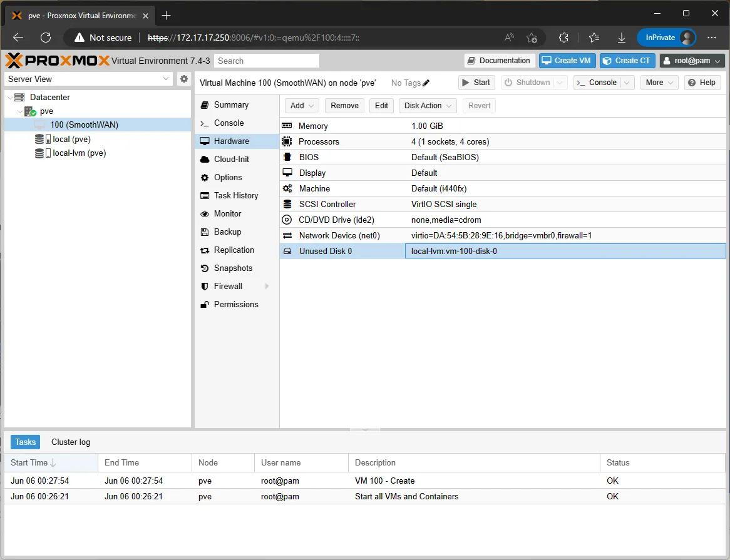Open browser extensions puzzle icon
Screen dimensions: 730x560
point(563,38)
